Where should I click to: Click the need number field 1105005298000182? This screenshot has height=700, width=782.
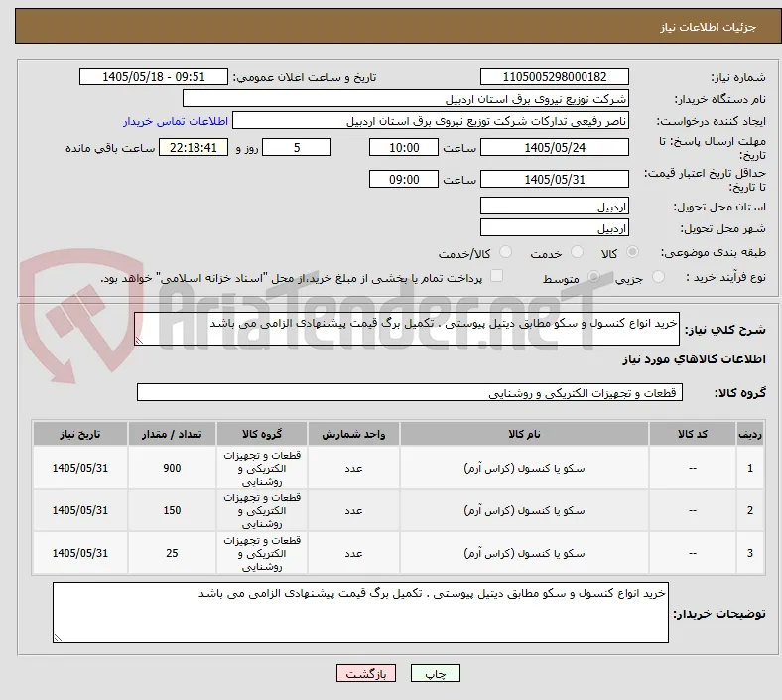(554, 76)
